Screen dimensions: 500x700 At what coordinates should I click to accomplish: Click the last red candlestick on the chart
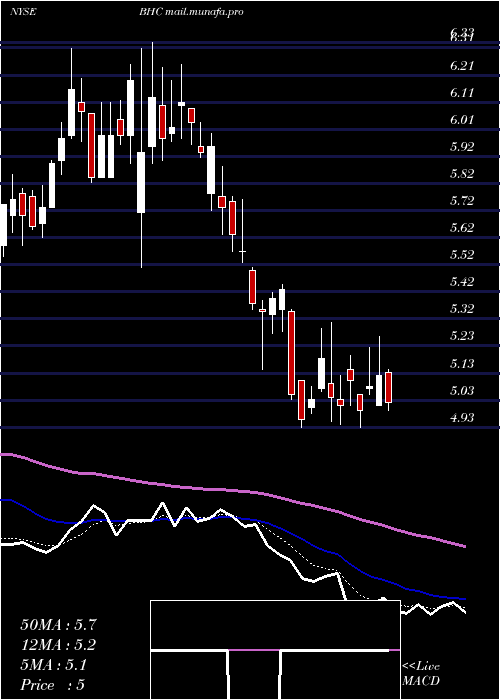388,388
